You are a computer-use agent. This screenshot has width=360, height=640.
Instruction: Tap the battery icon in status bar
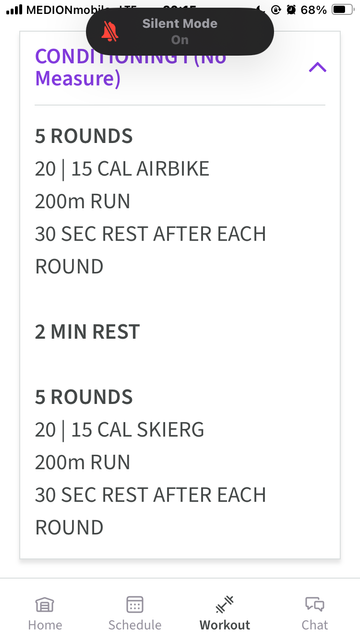342,9
